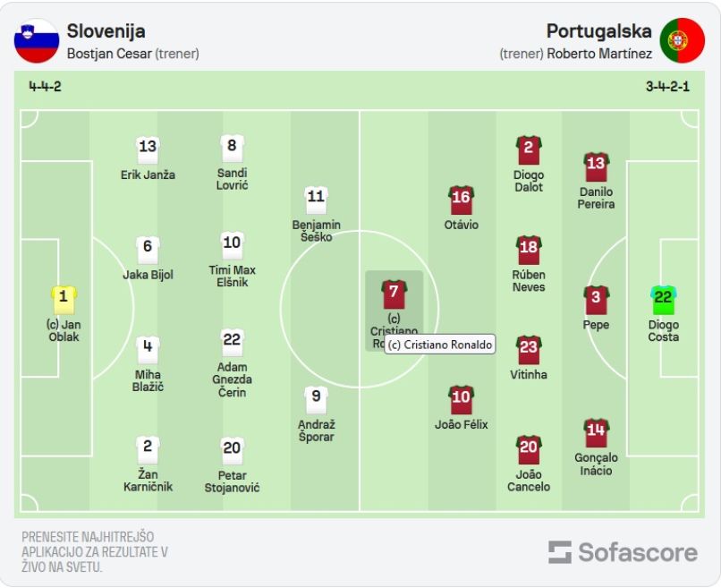The height and width of the screenshot is (588, 721).
Task: Open Benjamin Šeško's number 11 shirt
Action: pos(316,200)
